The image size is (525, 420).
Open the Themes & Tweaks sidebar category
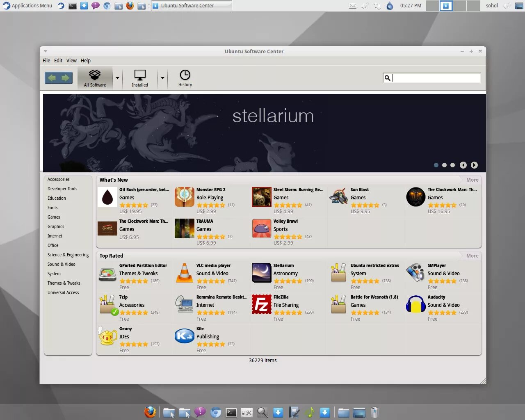pyautogui.click(x=64, y=283)
